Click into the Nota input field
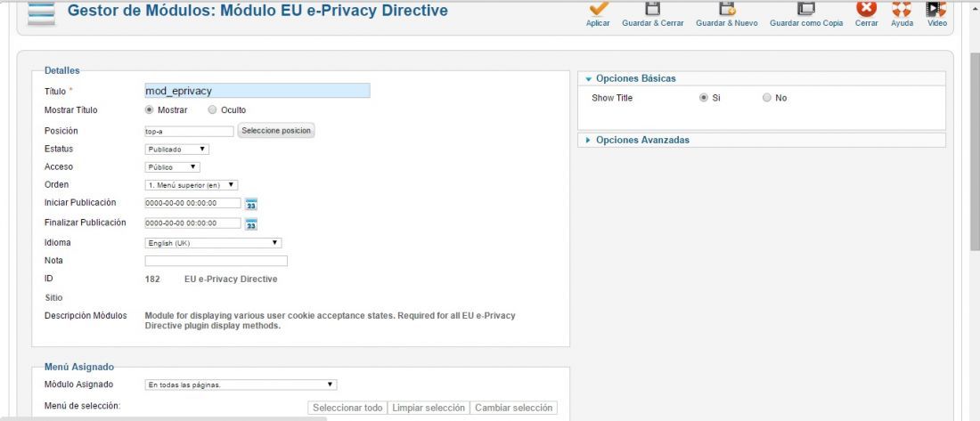 (x=216, y=261)
